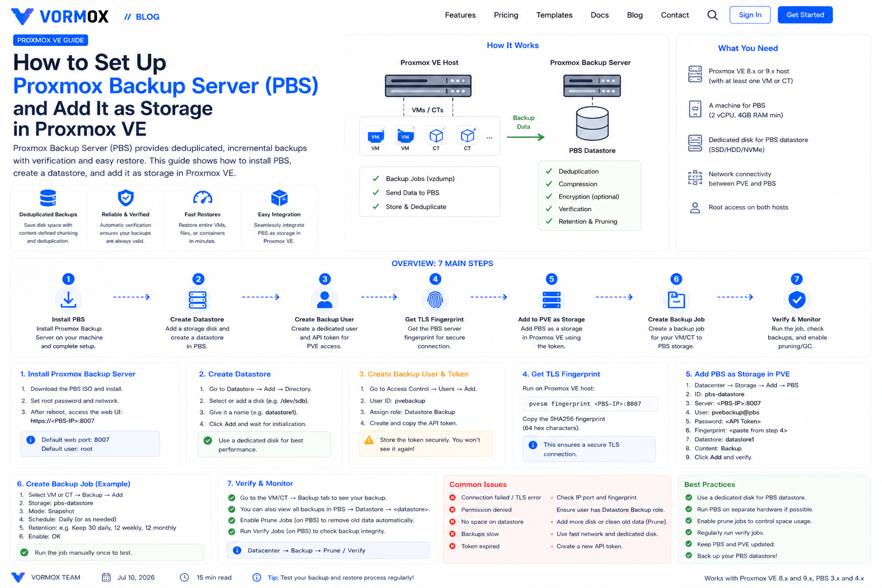Viewport: 882px width, 588px height.
Task: Click the Network connectivity icon
Action: coord(695,178)
